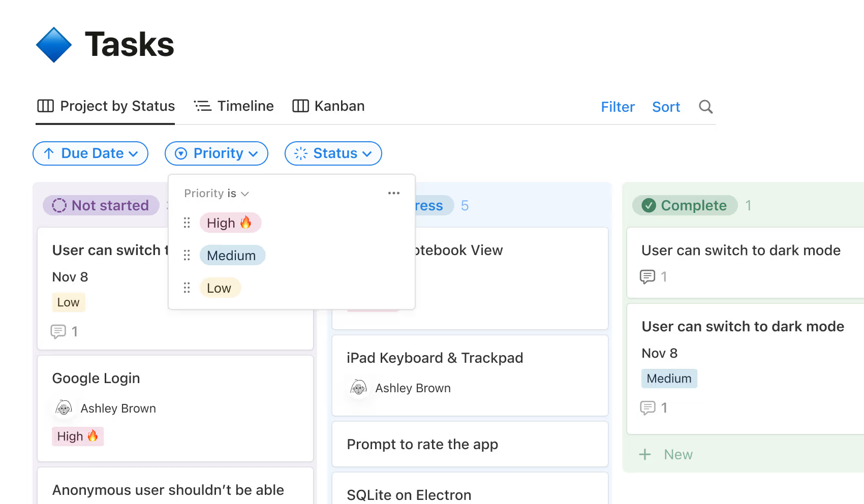This screenshot has width=864, height=504.
Task: Click the blue diamond Tasks page icon
Action: click(x=54, y=45)
